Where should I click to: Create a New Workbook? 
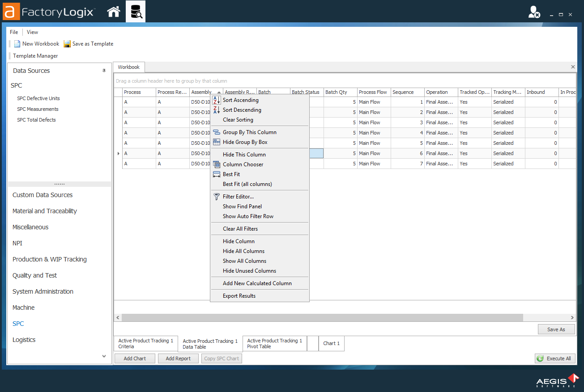pos(36,43)
